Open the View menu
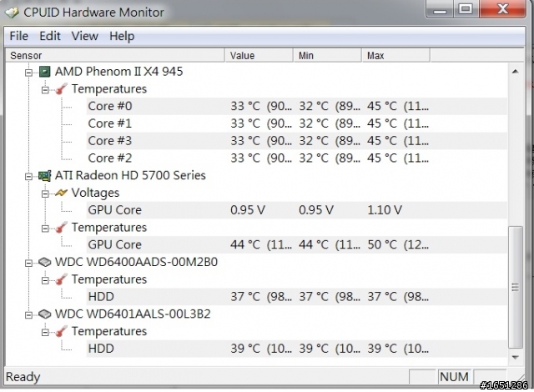 85,36
